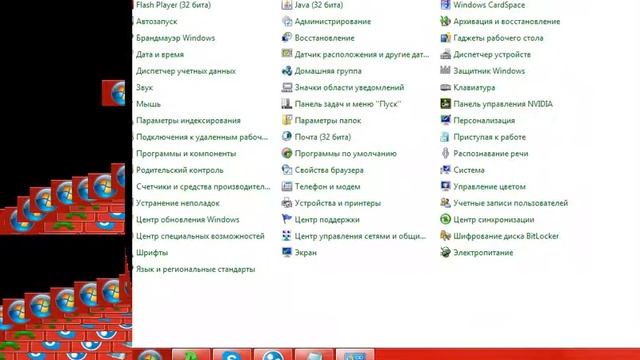
Task: Open the Приступая к работе icon
Action: (445, 137)
